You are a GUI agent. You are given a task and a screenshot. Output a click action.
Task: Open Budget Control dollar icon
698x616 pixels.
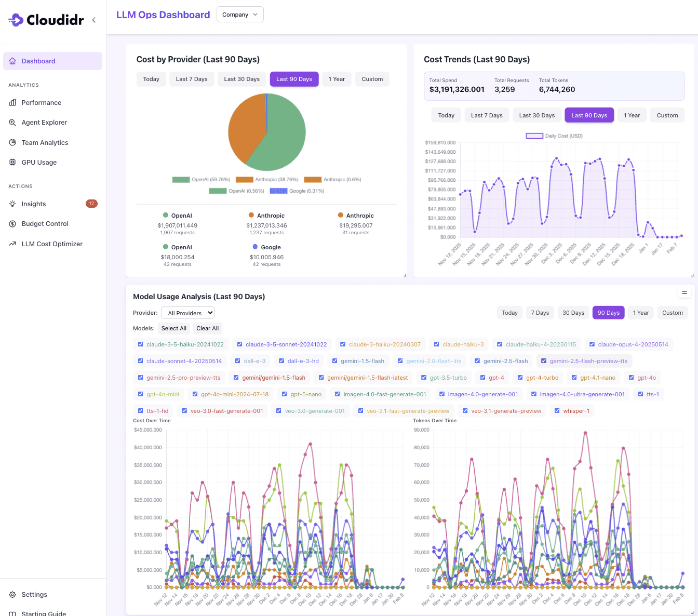[x=12, y=224]
